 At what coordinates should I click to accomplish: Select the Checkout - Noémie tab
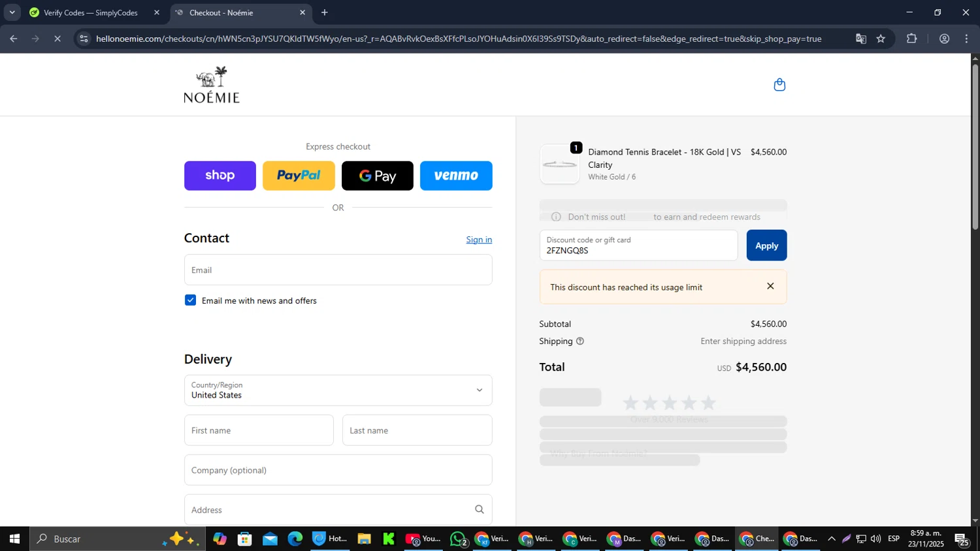[x=240, y=12]
